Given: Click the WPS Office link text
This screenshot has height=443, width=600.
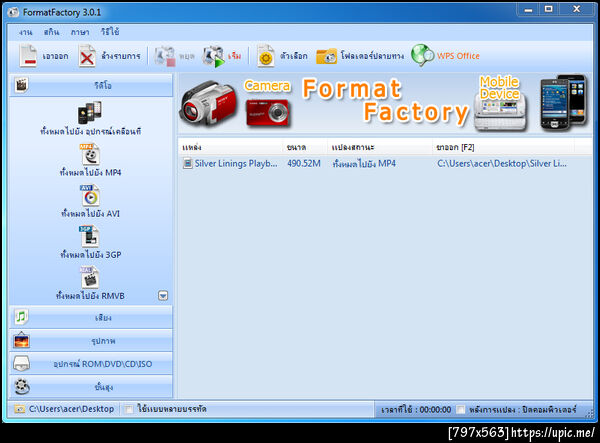Looking at the screenshot, I should tap(458, 56).
